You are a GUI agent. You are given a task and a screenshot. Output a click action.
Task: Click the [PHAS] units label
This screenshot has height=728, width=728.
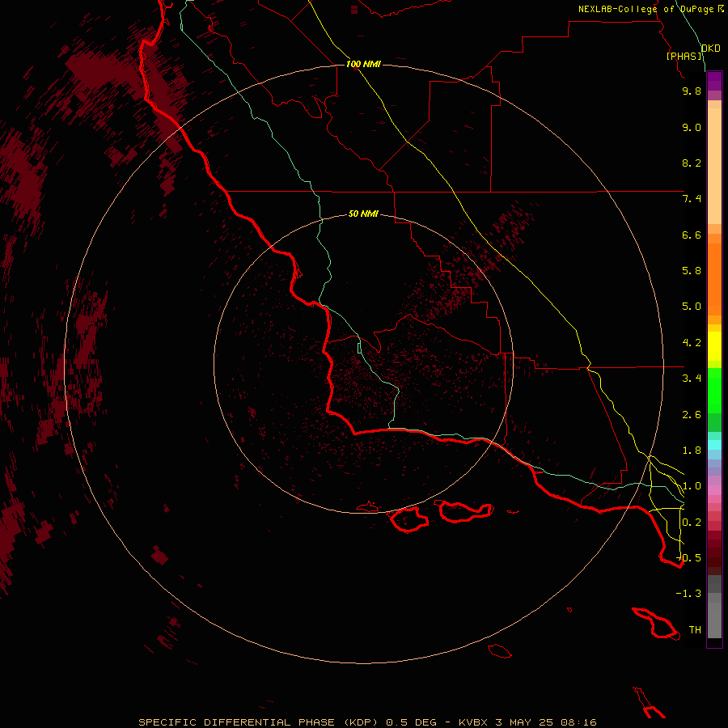685,56
